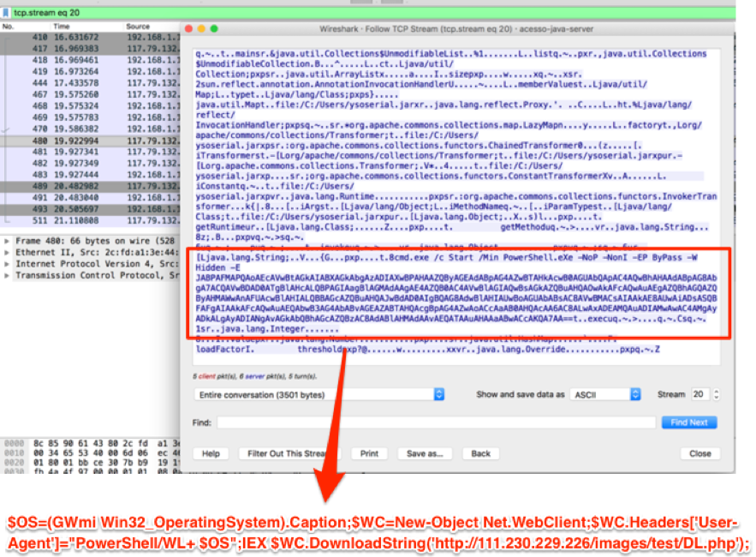Screen dimensions: 756x557
Task: Click the Time column header
Action: point(62,26)
